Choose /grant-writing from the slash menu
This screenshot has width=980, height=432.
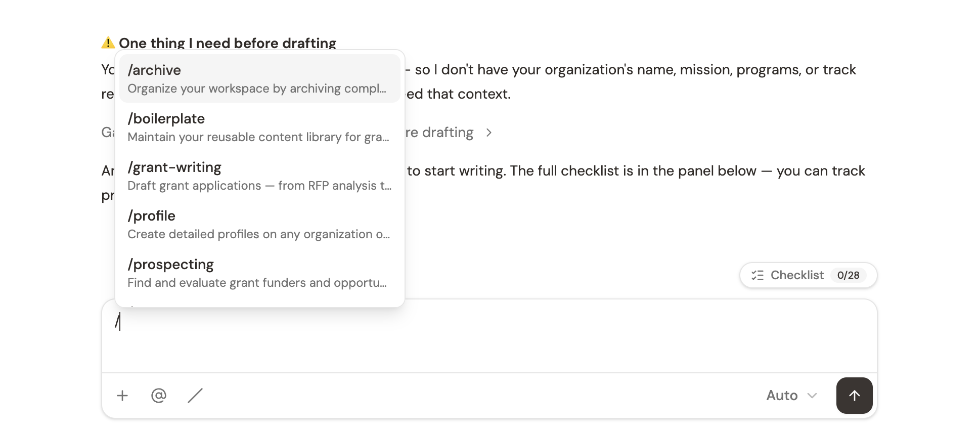click(259, 175)
